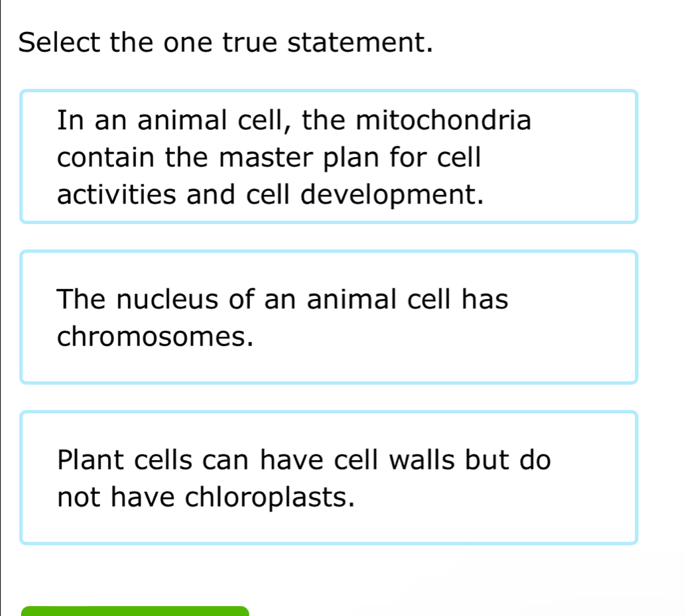685x616 pixels.
Task: Mark the mitochondria statement as true
Action: 329,156
